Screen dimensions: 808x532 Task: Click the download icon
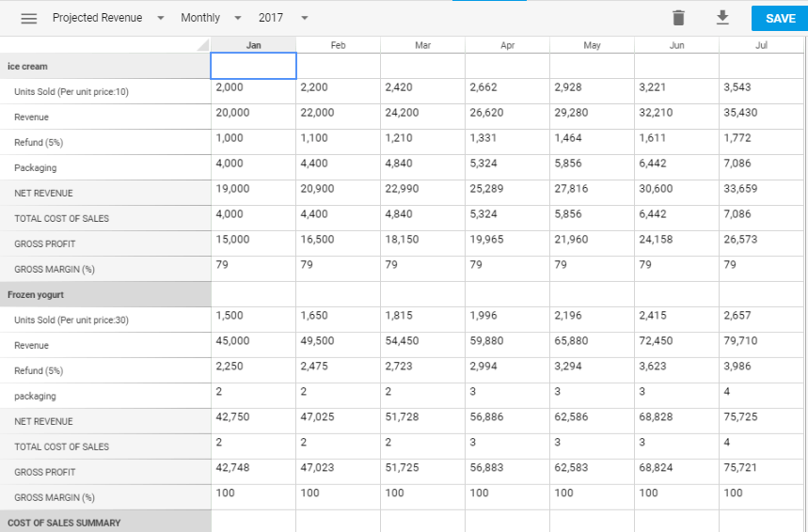(722, 18)
